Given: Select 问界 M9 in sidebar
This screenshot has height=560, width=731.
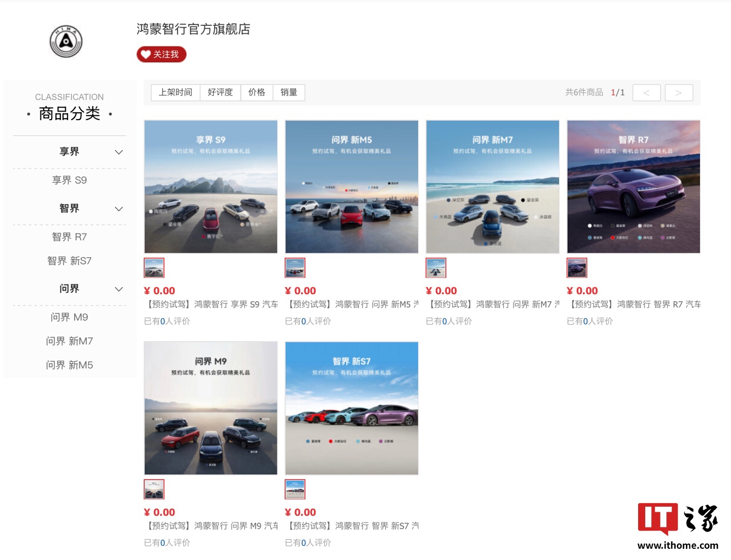Looking at the screenshot, I should pos(70,317).
